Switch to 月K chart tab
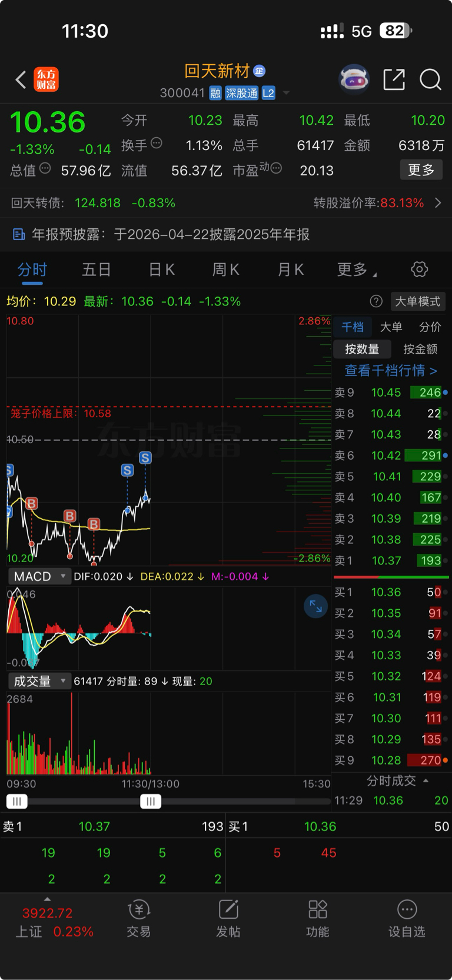Viewport: 452px width, 980px height. click(x=291, y=270)
